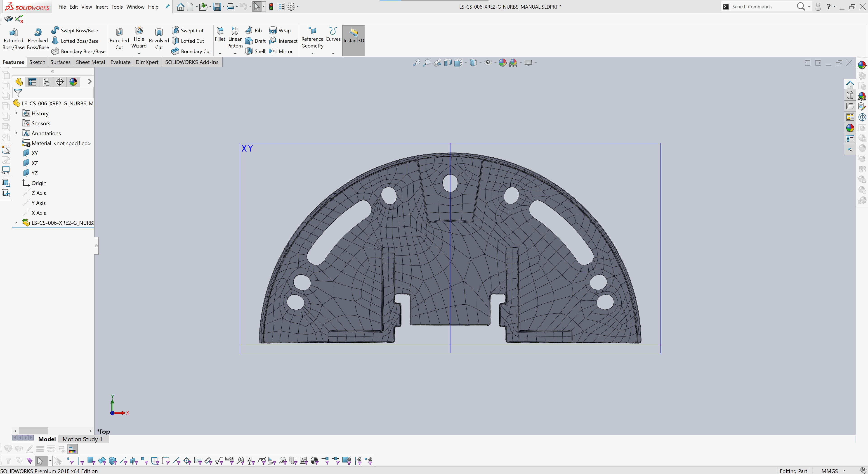Select the Linear Pattern tool

click(x=235, y=38)
